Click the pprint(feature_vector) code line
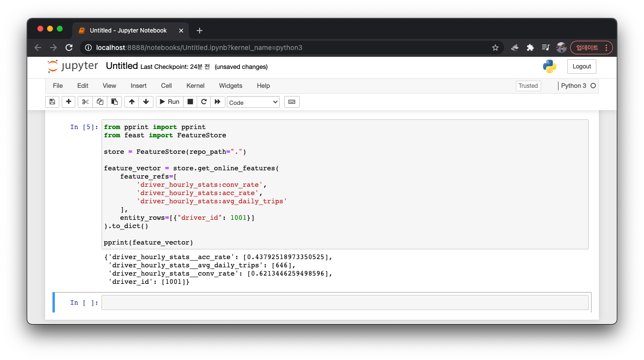The height and width of the screenshot is (360, 644). [149, 242]
